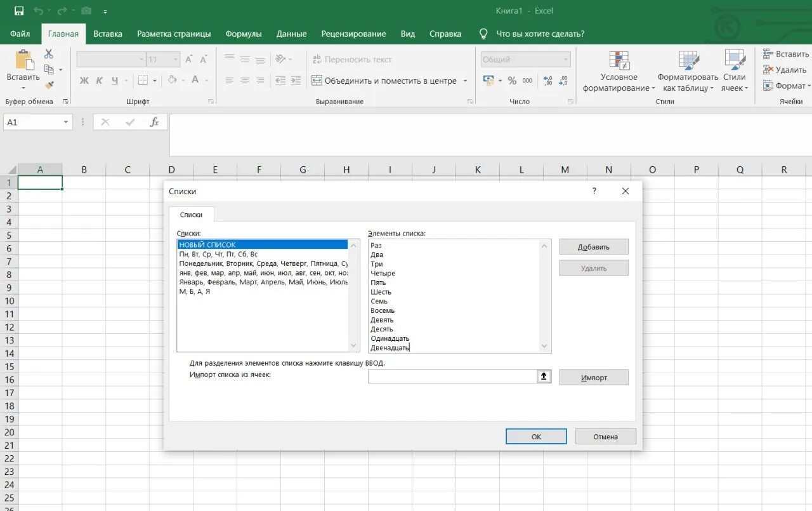Click the collapse dialog arrow beside the import field
The image size is (812, 511).
[544, 376]
